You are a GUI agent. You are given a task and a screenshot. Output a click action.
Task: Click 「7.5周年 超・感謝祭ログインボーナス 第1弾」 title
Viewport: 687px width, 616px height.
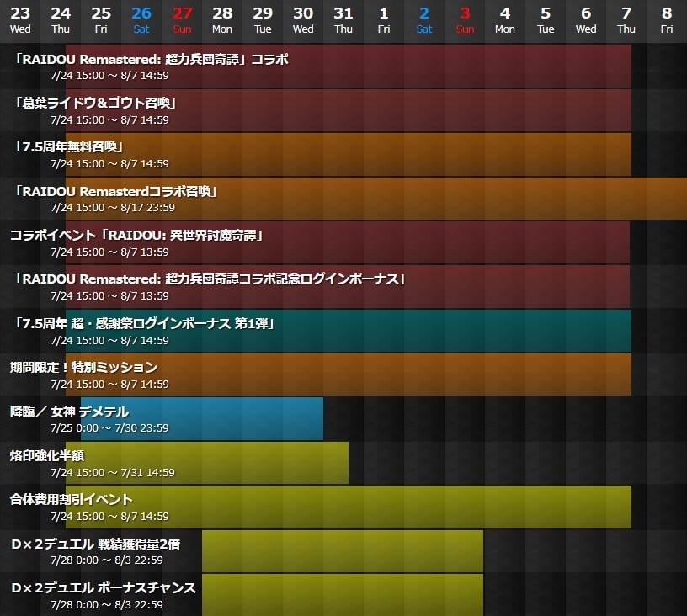pyautogui.click(x=145, y=323)
